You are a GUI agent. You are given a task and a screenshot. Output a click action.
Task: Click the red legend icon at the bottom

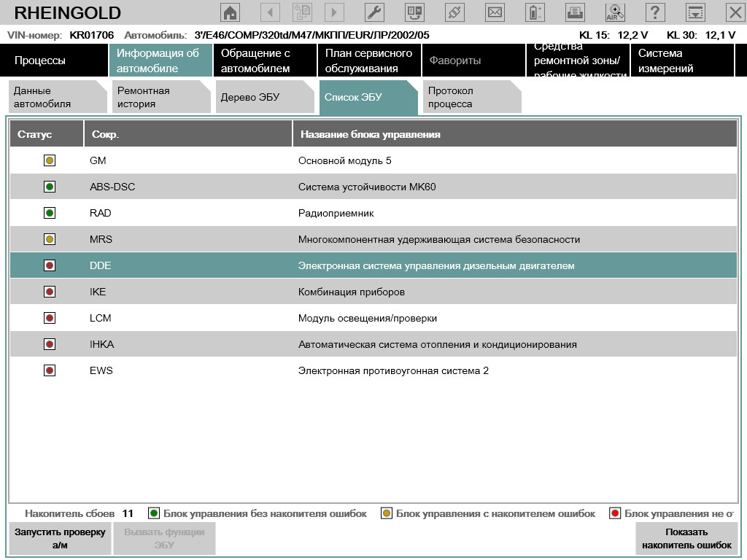[615, 513]
